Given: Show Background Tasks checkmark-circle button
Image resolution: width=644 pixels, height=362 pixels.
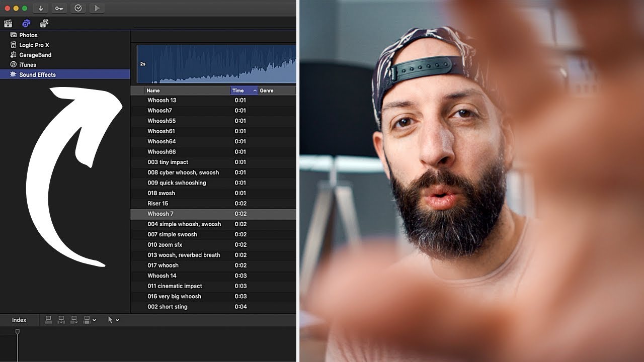Looking at the screenshot, I should click(78, 8).
